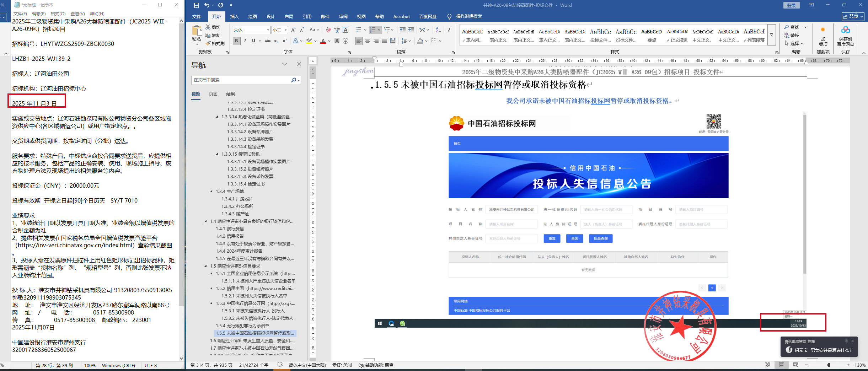The height and width of the screenshot is (371, 868).
Task: Click the search magnifier in the navigation pane
Action: click(294, 80)
